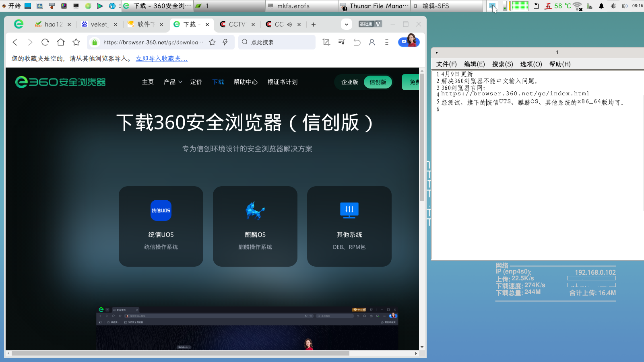Click the 立即导入收藏夹 link
644x362 pixels.
[x=161, y=58]
